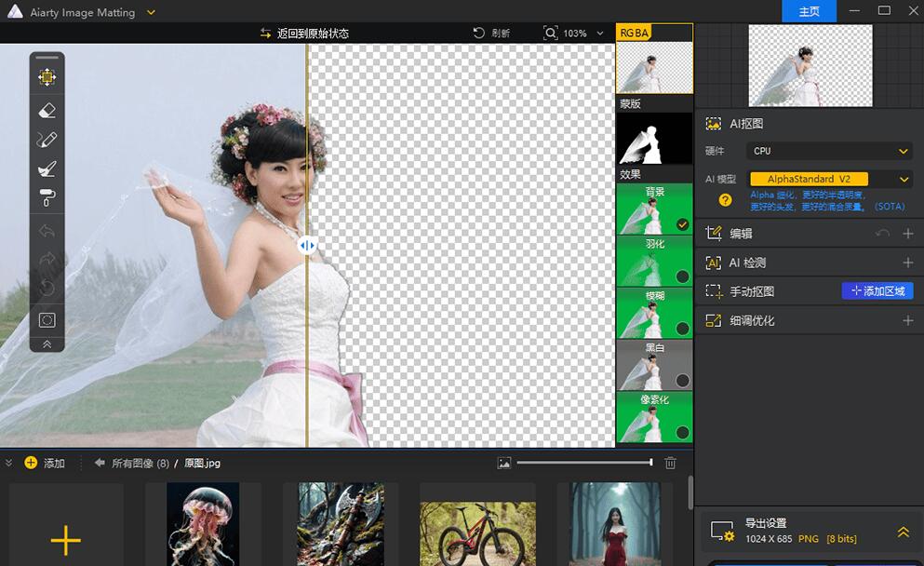The image size is (924, 566).
Task: Select the Brush tool in the toolbar
Action: [47, 168]
